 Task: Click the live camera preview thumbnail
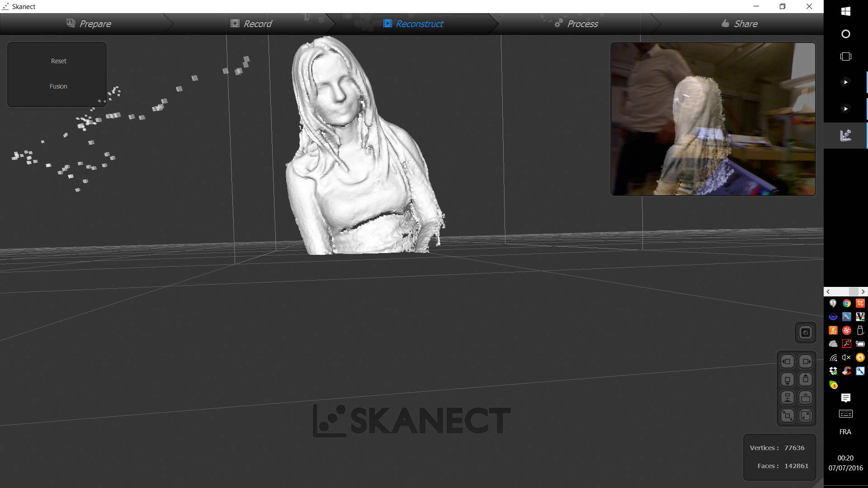[713, 119]
